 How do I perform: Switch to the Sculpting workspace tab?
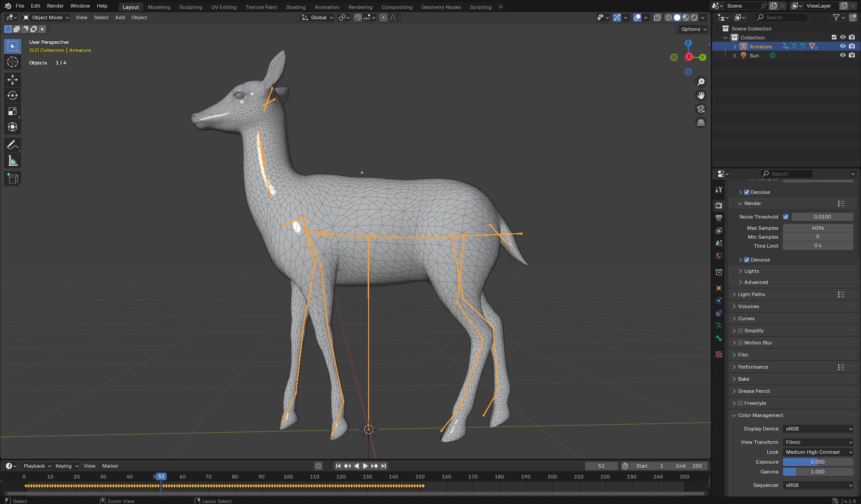(x=190, y=7)
